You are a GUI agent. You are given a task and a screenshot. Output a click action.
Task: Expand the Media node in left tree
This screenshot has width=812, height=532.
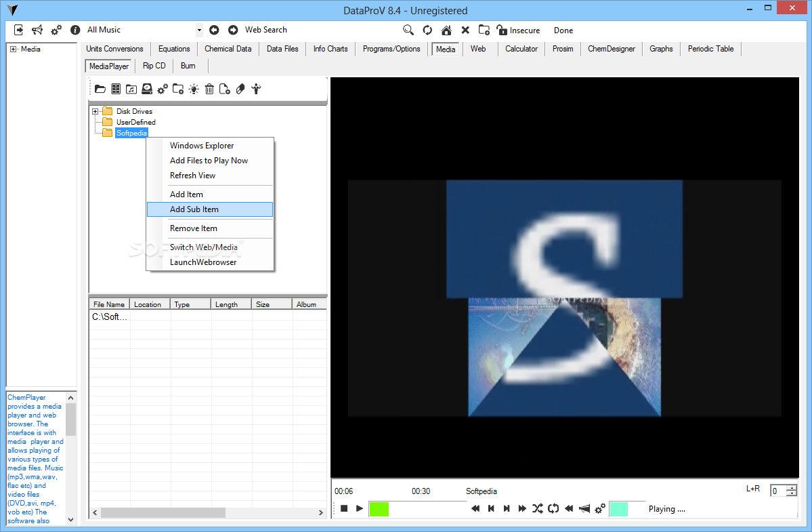(13, 49)
